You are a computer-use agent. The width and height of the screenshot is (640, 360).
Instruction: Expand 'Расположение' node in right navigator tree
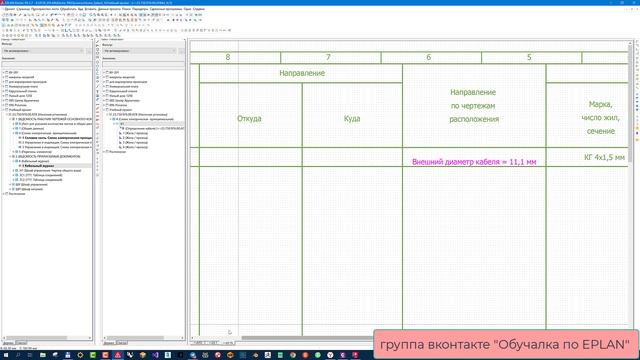[104, 152]
